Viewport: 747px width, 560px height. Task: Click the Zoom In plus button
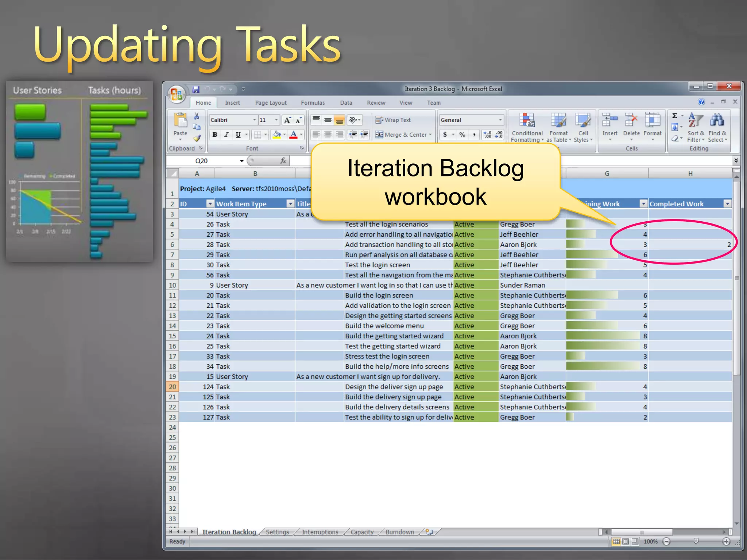pos(726,542)
